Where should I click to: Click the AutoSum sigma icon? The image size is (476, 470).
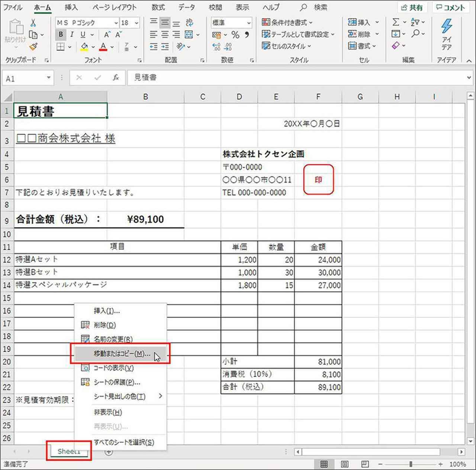pyautogui.click(x=396, y=22)
